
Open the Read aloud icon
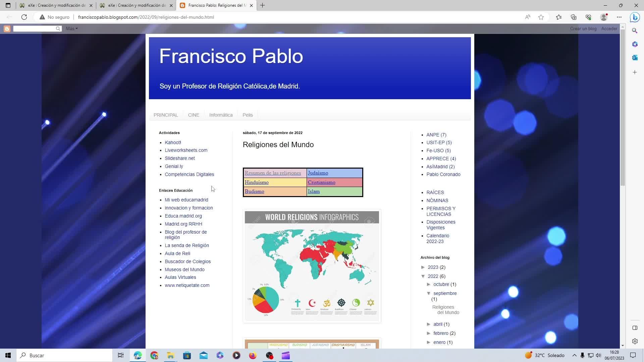coord(528,17)
